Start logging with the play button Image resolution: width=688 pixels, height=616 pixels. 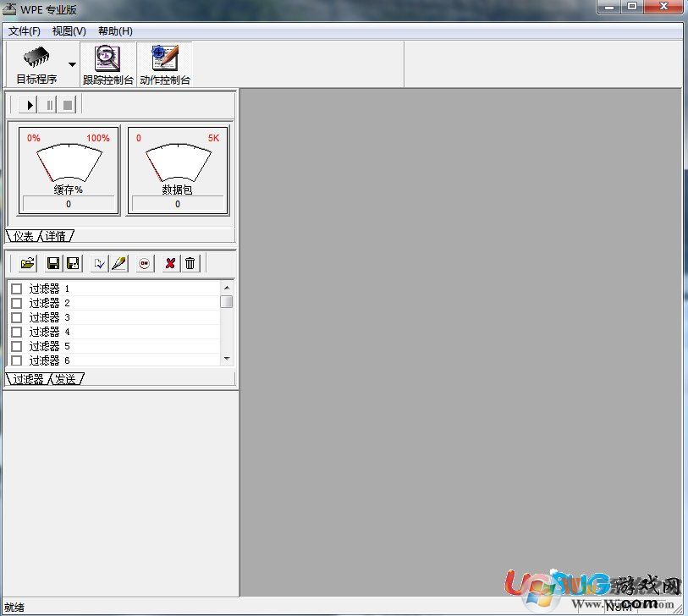(28, 105)
